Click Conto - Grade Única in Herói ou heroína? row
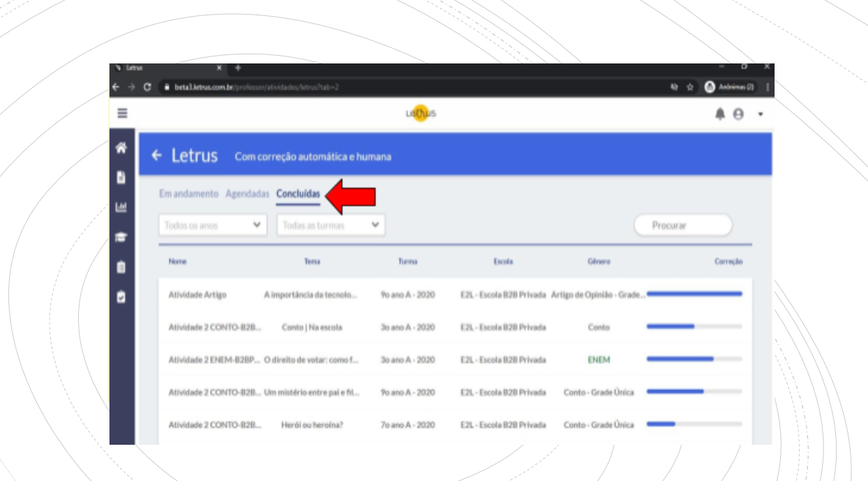This screenshot has width=868, height=481. 599,425
